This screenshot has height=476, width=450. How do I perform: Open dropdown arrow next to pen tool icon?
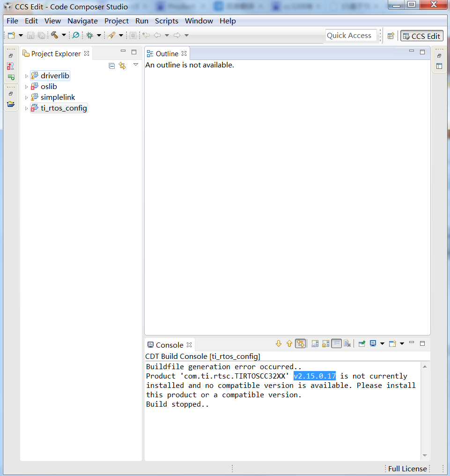click(121, 36)
